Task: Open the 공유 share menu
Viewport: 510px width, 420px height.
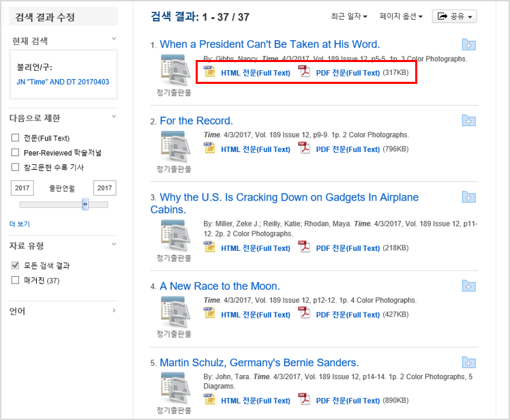Action: click(454, 16)
